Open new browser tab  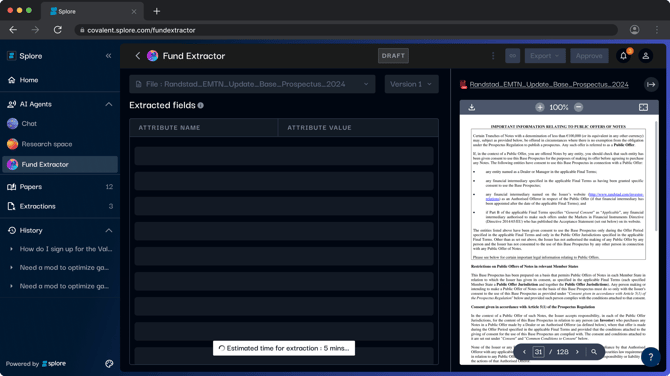tap(156, 11)
